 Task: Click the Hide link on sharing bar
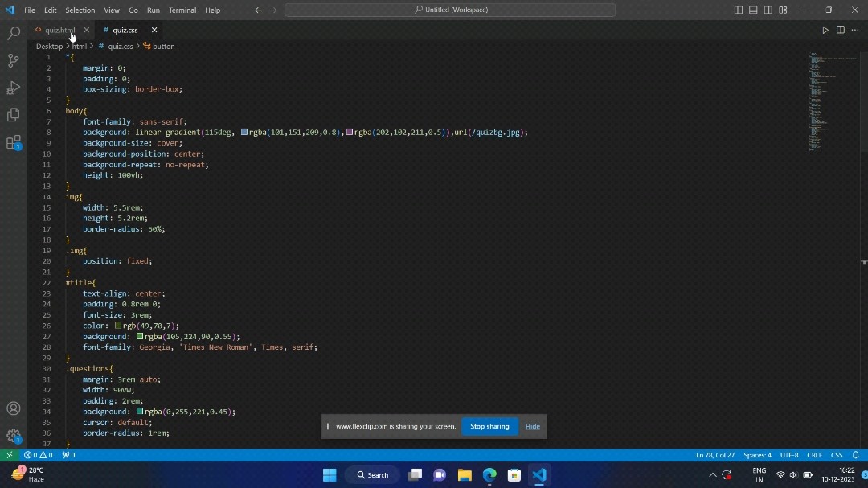tap(532, 426)
